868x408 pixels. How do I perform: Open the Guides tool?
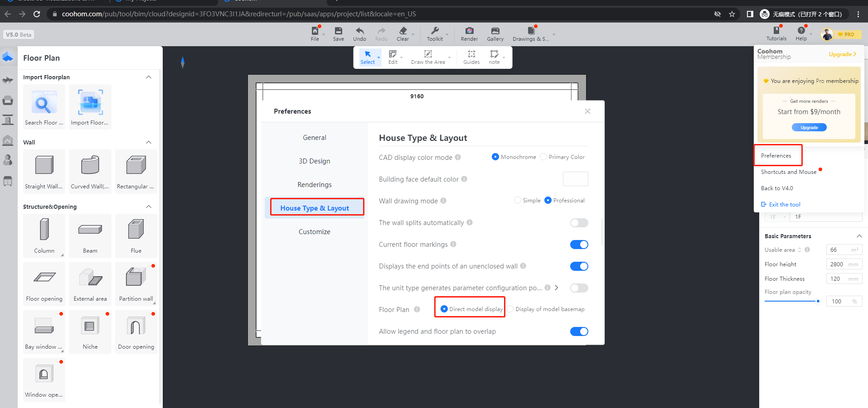tap(471, 57)
